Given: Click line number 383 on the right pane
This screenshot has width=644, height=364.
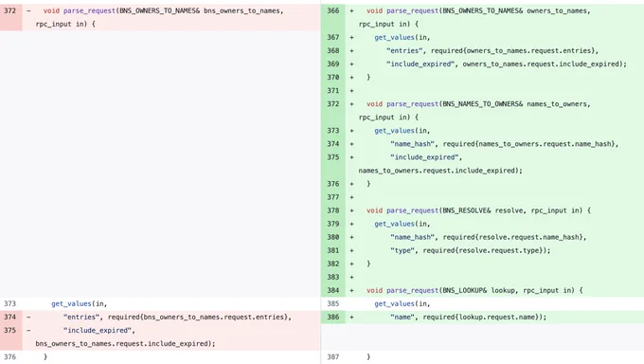Looking at the screenshot, I should [333, 277].
